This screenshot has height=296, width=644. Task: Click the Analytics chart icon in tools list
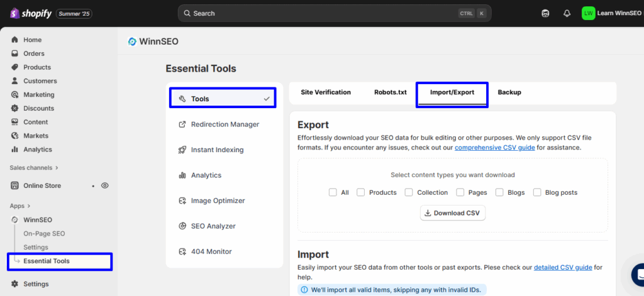[x=182, y=175]
